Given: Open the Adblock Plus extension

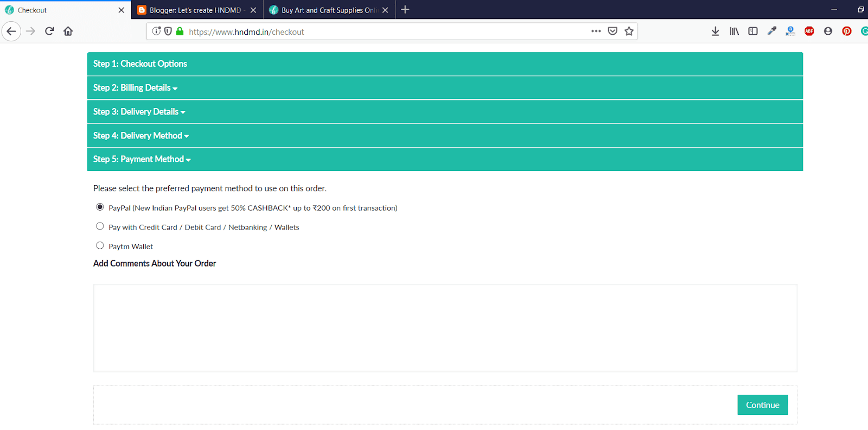Looking at the screenshot, I should 809,31.
